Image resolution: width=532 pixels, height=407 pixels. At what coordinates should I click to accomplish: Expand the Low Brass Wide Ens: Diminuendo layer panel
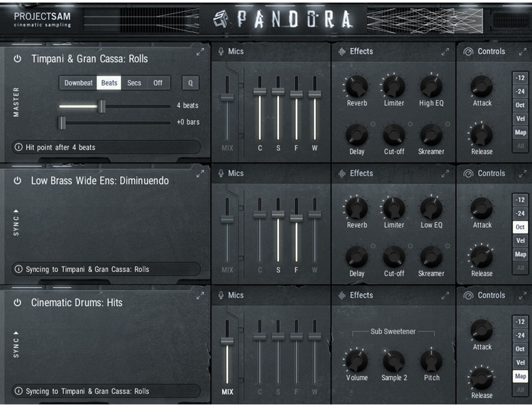coord(200,174)
